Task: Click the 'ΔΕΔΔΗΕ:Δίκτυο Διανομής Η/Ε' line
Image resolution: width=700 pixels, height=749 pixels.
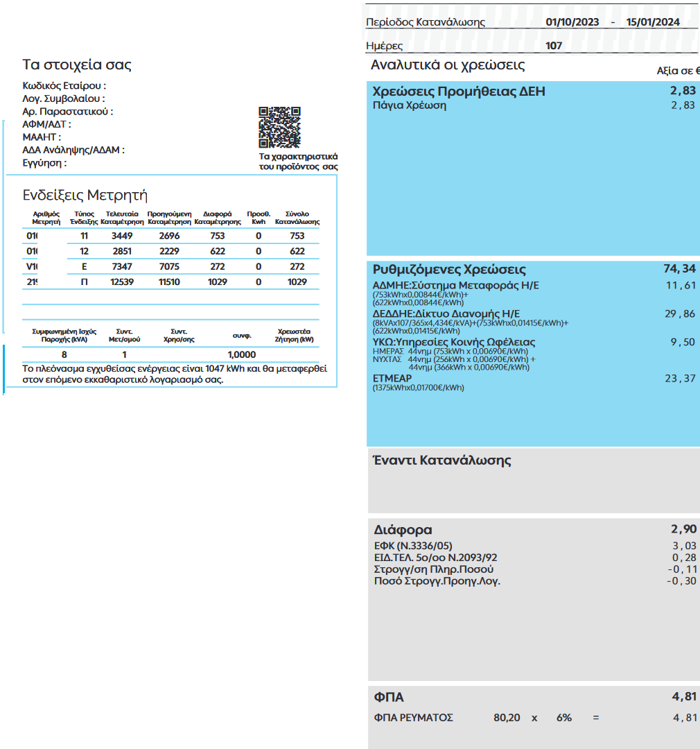Action: pyautogui.click(x=446, y=314)
